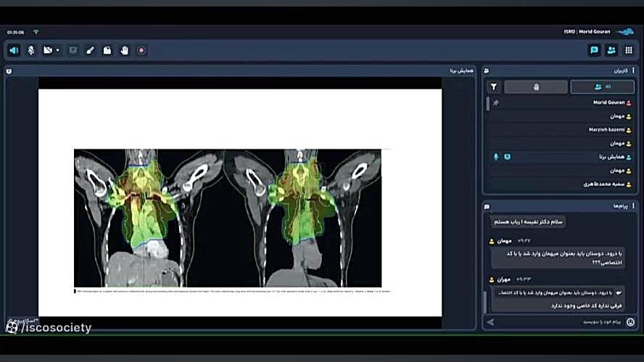Click the messages panel header icon
This screenshot has height=362, width=644.
(x=487, y=207)
